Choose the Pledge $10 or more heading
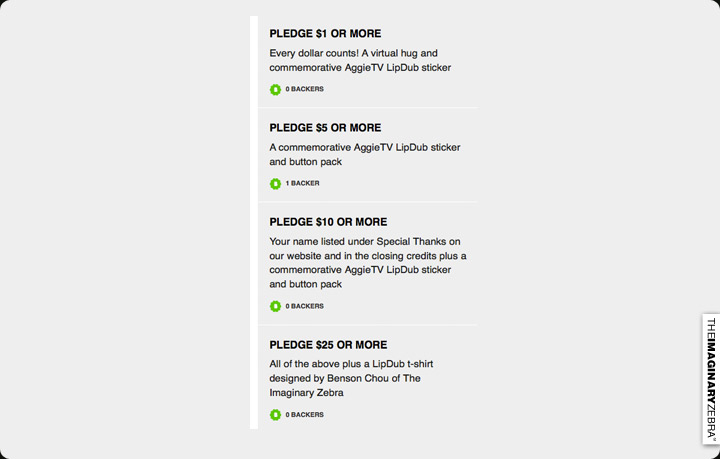The image size is (720, 459). [328, 222]
